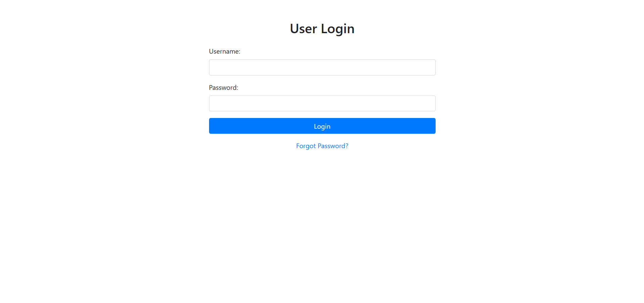Submit the form with the Login button

[x=322, y=126]
